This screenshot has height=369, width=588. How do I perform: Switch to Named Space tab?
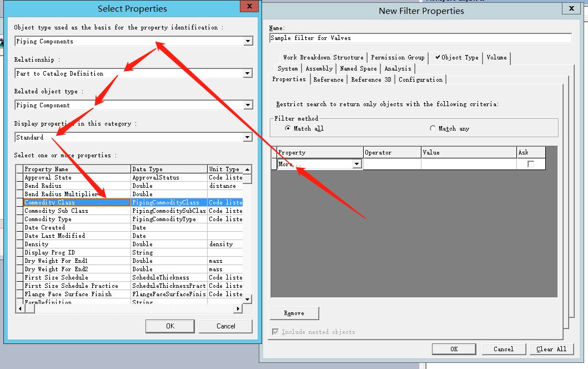pyautogui.click(x=358, y=68)
